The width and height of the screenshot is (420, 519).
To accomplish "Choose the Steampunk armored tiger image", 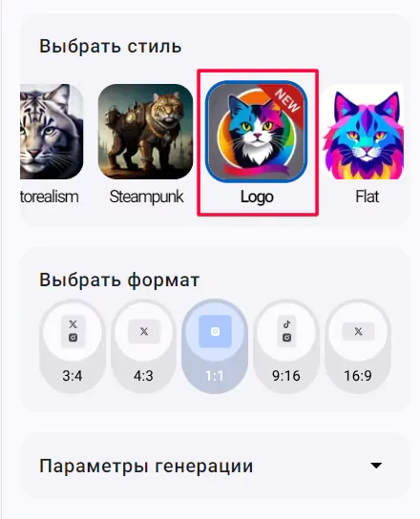I will pos(145,132).
